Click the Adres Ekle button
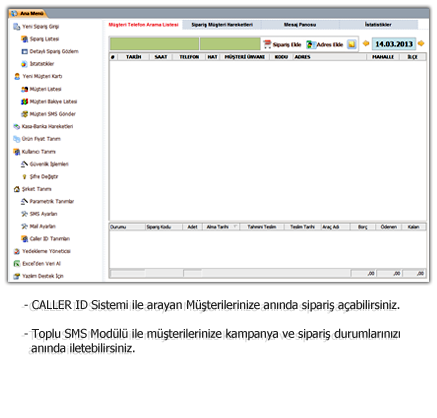Image resolution: width=437 pixels, height=418 pixels. pos(325,44)
